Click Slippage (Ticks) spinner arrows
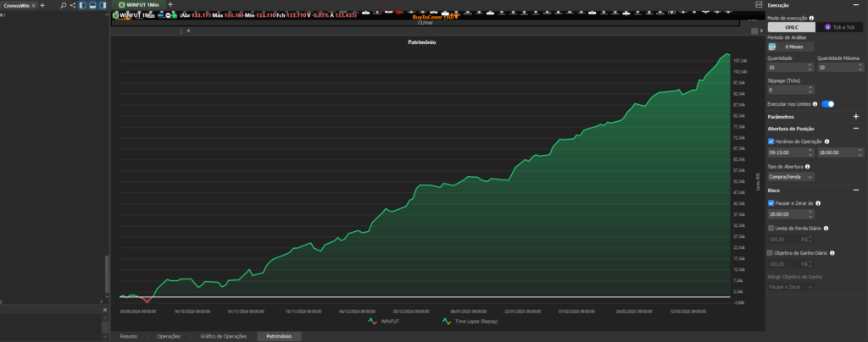This screenshot has width=868, height=342. tap(810, 90)
